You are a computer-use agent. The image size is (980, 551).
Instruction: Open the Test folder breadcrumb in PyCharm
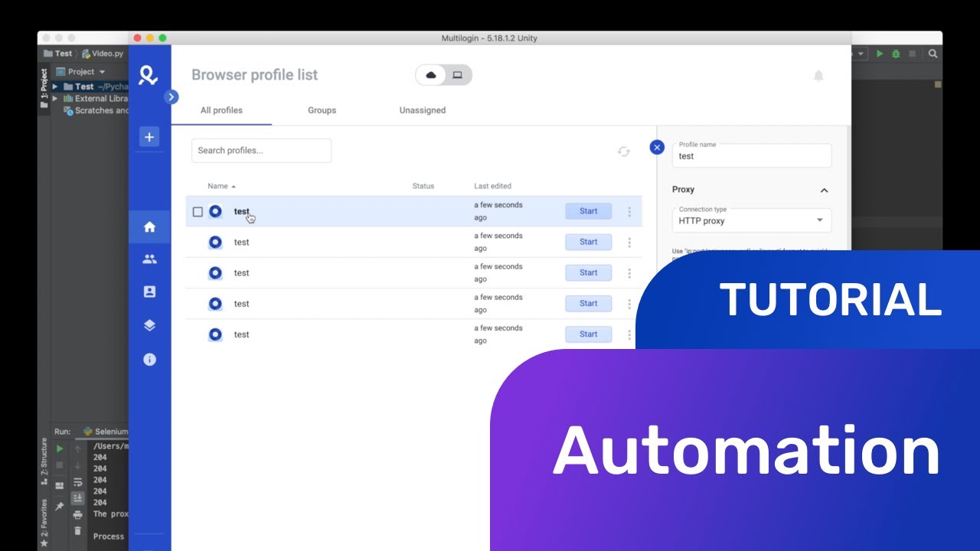(57, 54)
